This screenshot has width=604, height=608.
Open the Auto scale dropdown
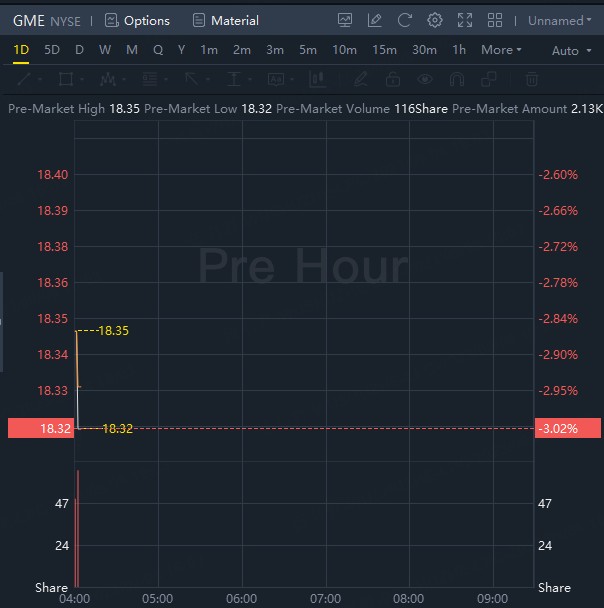(570, 51)
